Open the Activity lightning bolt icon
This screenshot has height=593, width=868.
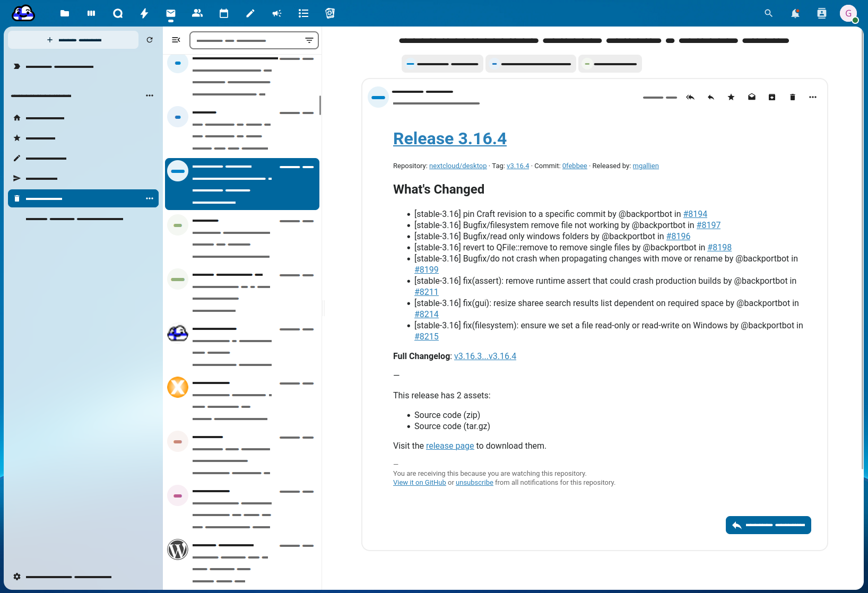tap(144, 13)
